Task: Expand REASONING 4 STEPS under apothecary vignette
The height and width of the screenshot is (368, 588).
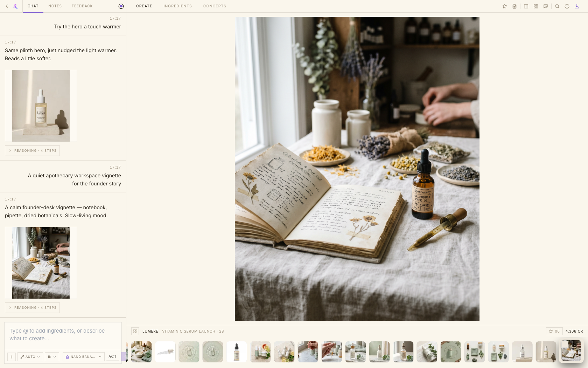Action: tap(32, 308)
